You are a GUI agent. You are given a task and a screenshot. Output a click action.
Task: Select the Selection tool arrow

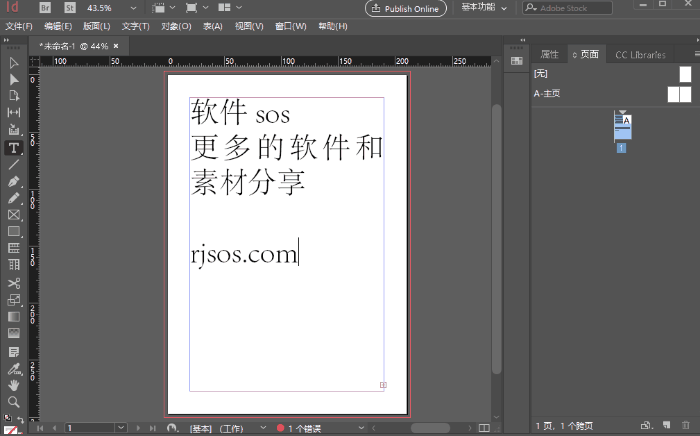coord(14,63)
